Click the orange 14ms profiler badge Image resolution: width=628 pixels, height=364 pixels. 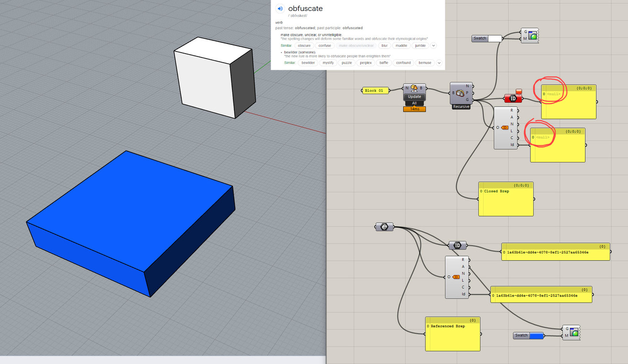[414, 109]
